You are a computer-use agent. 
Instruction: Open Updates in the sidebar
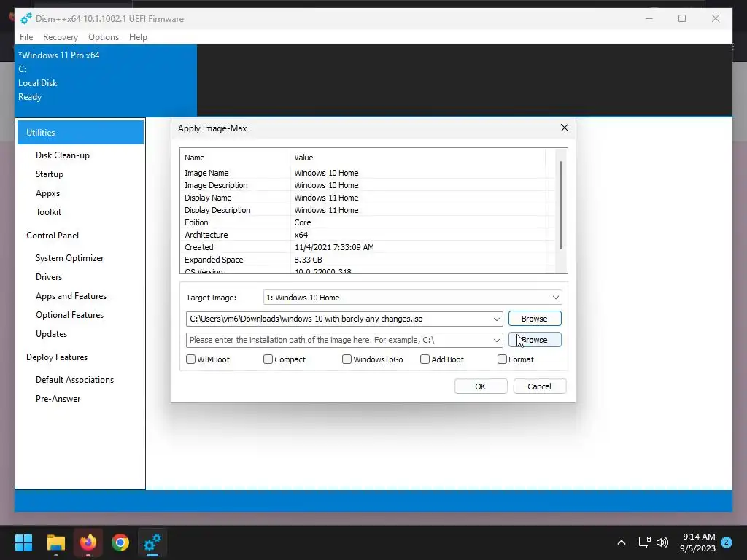(x=52, y=334)
